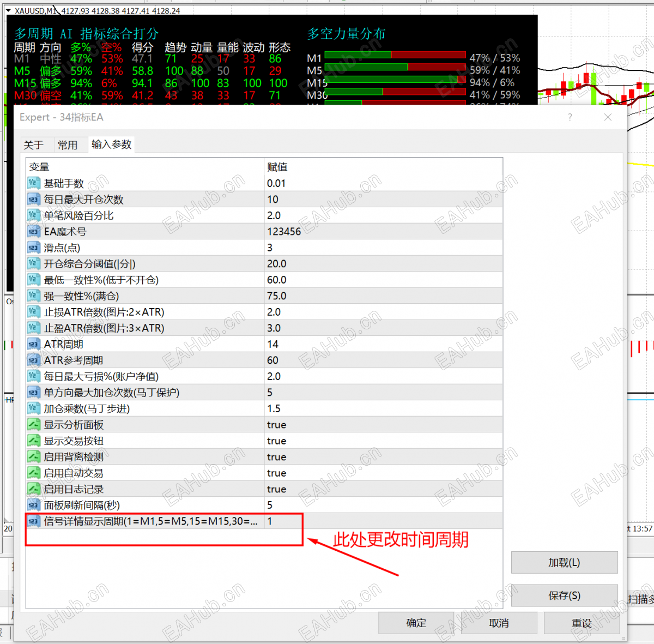
Task: Select the 止盈ATR倍数 value 3.0
Action: coord(274,328)
